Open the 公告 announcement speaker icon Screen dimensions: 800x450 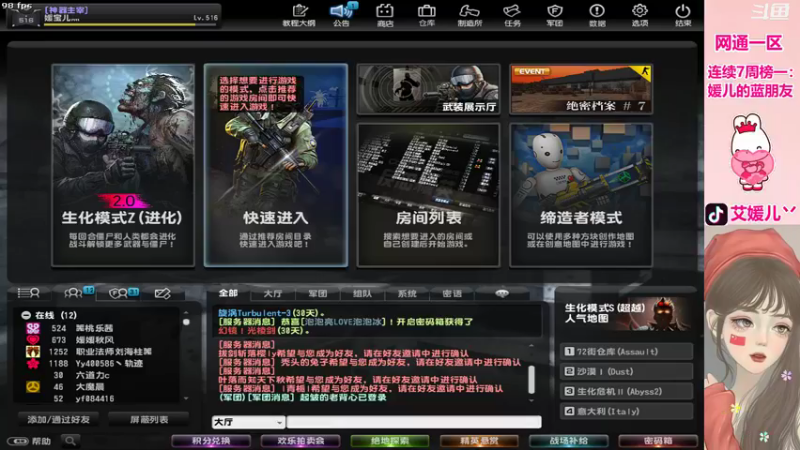point(342,15)
